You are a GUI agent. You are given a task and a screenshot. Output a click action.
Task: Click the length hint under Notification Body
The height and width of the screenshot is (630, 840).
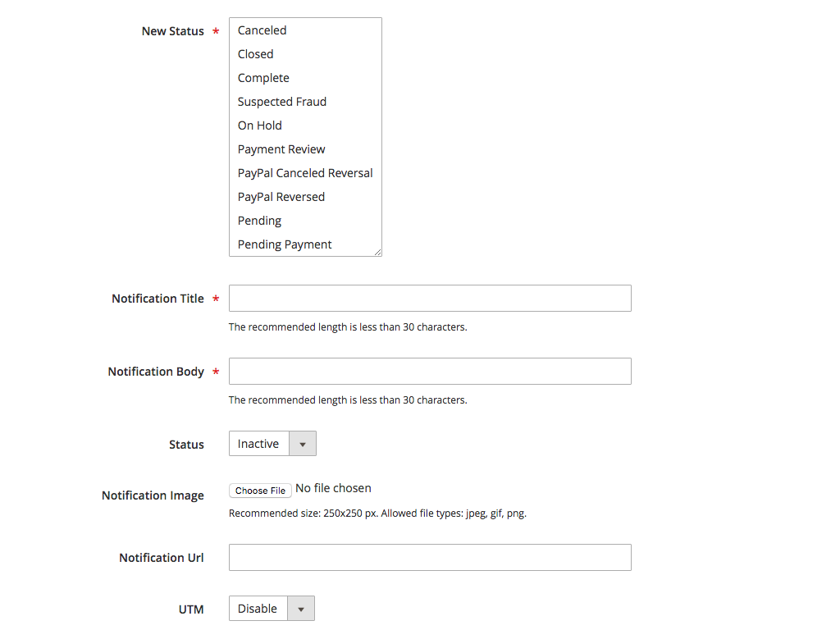pyautogui.click(x=348, y=400)
